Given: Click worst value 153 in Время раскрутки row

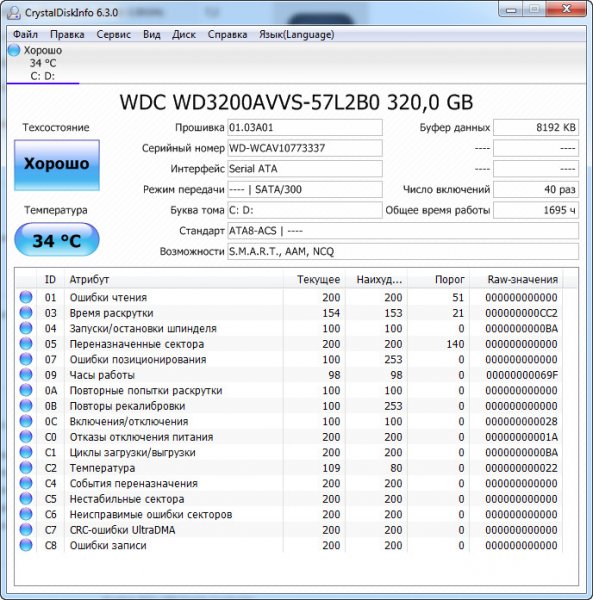Looking at the screenshot, I should [x=393, y=313].
